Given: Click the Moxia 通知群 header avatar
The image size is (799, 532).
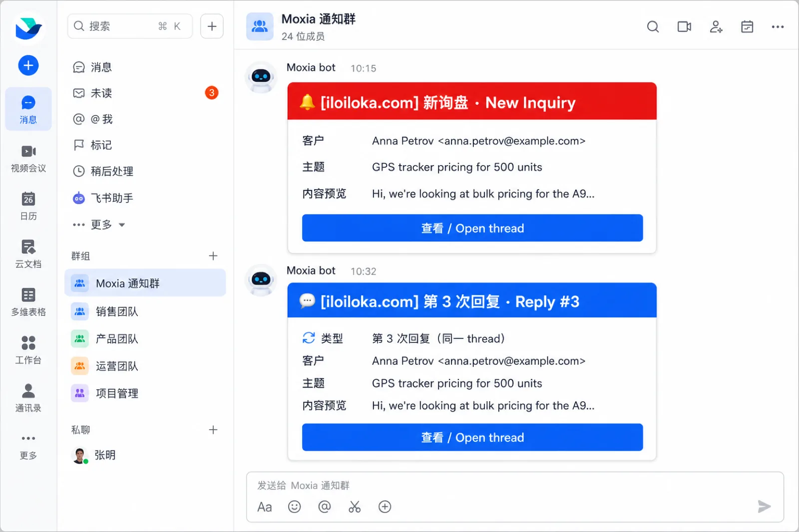Looking at the screenshot, I should tap(260, 26).
